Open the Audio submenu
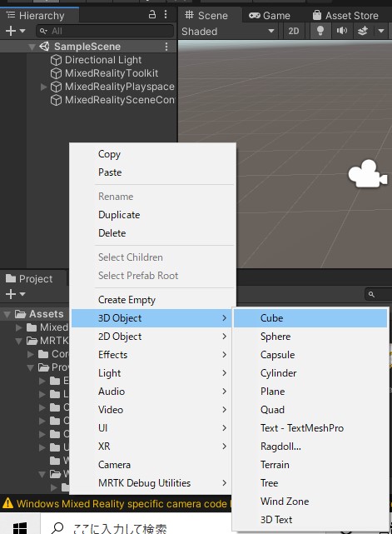 [152, 392]
